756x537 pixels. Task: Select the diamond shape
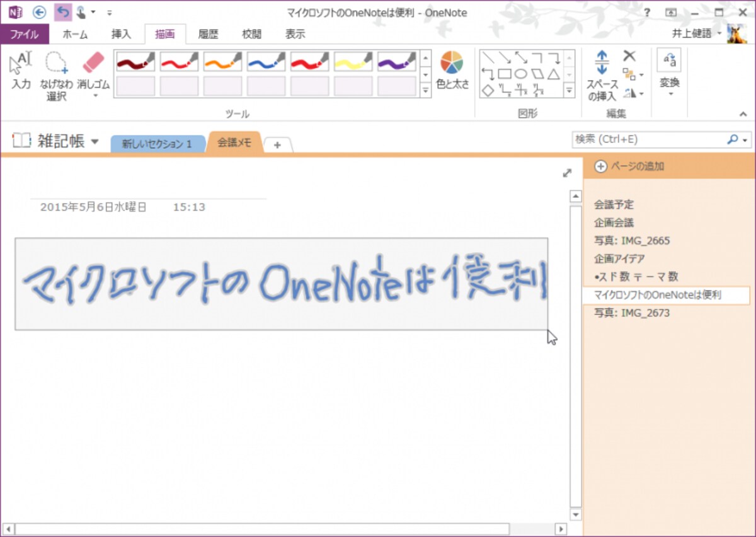coord(488,91)
